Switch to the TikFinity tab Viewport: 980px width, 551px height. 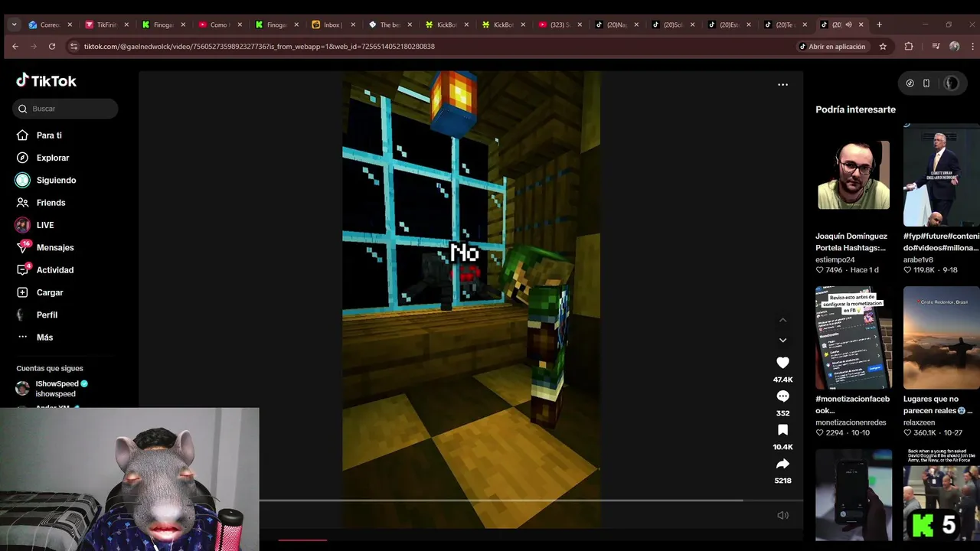coord(106,24)
